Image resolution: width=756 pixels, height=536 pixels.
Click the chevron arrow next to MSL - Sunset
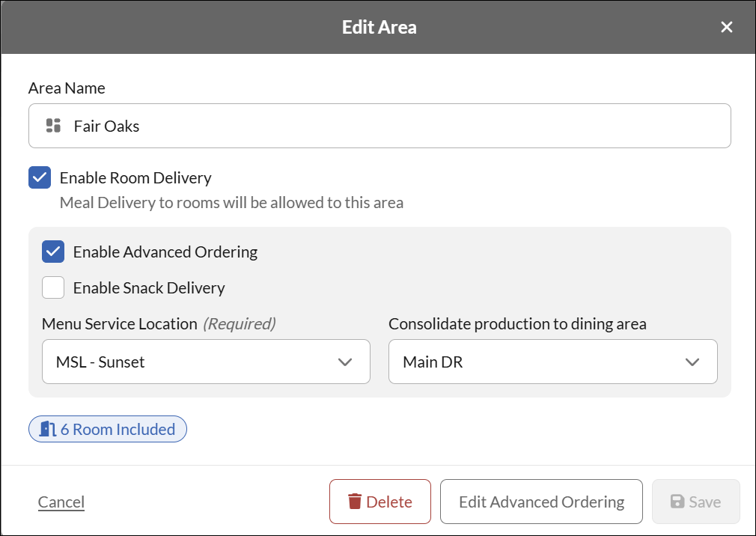[x=345, y=362]
